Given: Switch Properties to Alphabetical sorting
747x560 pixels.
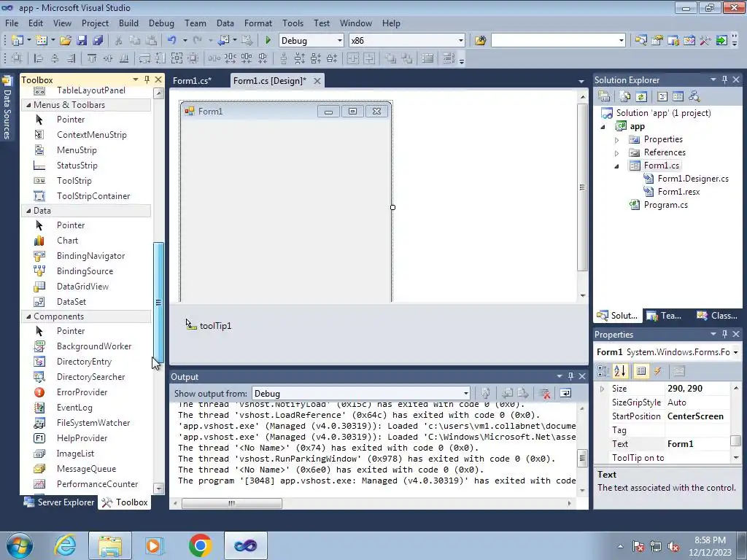Looking at the screenshot, I should point(620,371).
